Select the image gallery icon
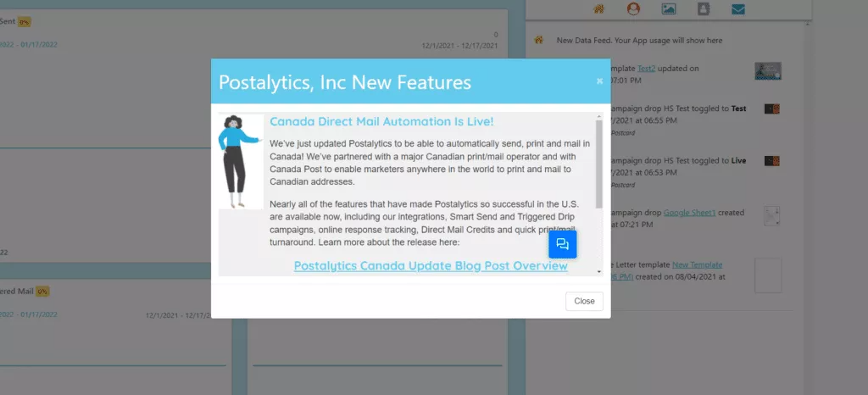Viewport: 868px width, 395px height. coord(669,8)
